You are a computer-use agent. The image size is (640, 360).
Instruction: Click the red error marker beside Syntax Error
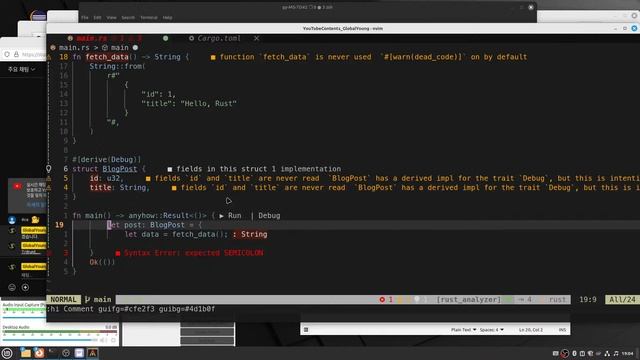tap(118, 253)
